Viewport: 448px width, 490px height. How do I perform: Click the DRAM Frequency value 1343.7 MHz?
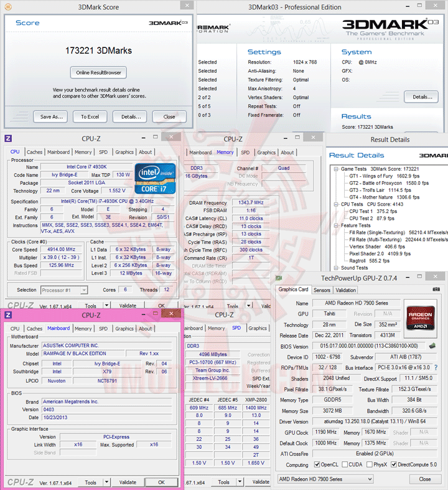251,202
